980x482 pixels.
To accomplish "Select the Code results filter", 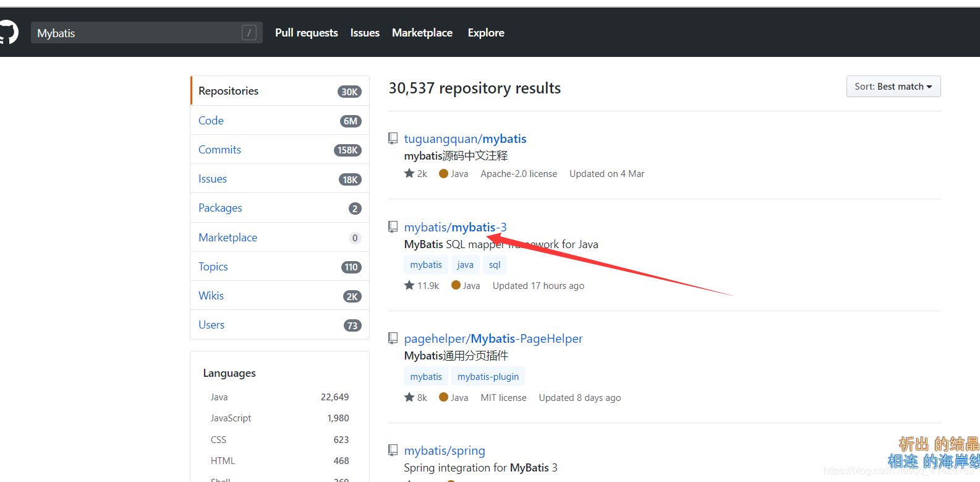I will [280, 121].
